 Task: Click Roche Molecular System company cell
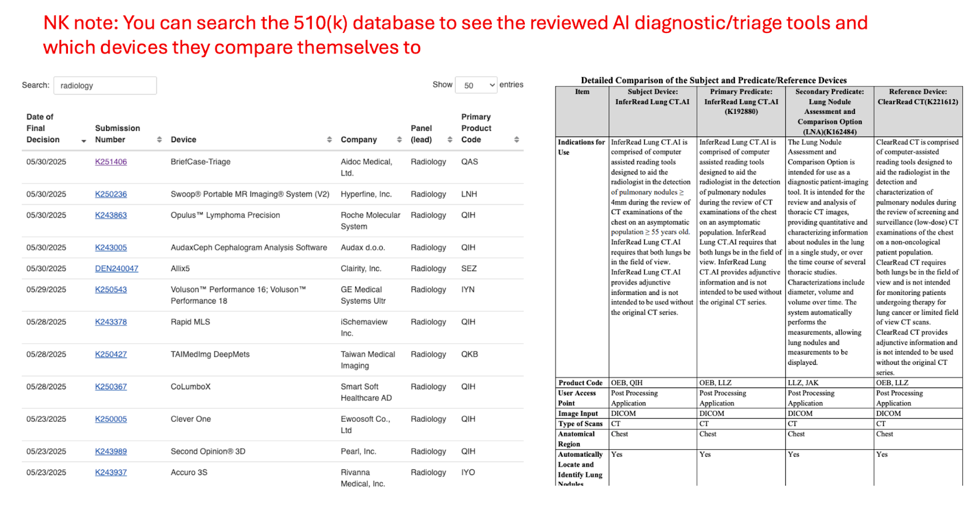tap(371, 220)
